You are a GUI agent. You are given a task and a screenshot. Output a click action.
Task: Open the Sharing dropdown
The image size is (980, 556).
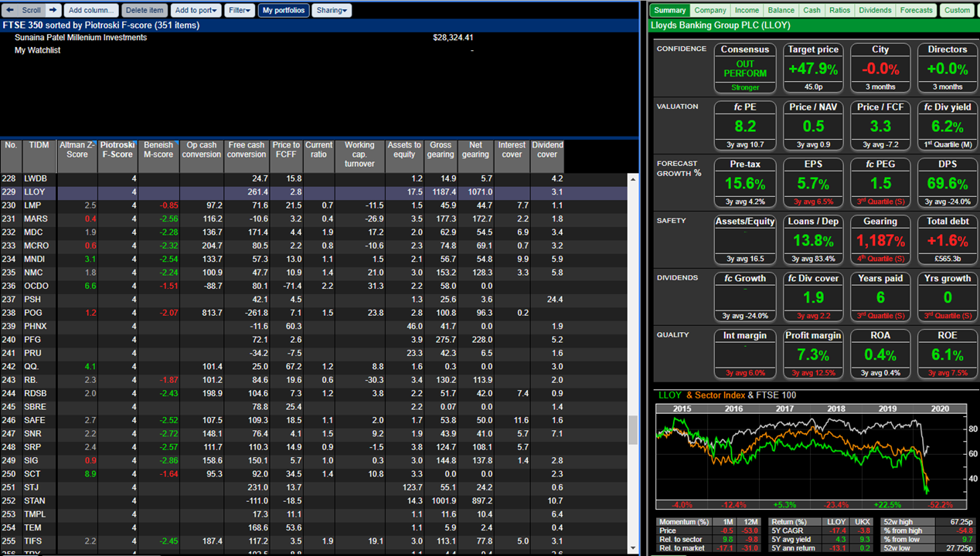tap(332, 10)
